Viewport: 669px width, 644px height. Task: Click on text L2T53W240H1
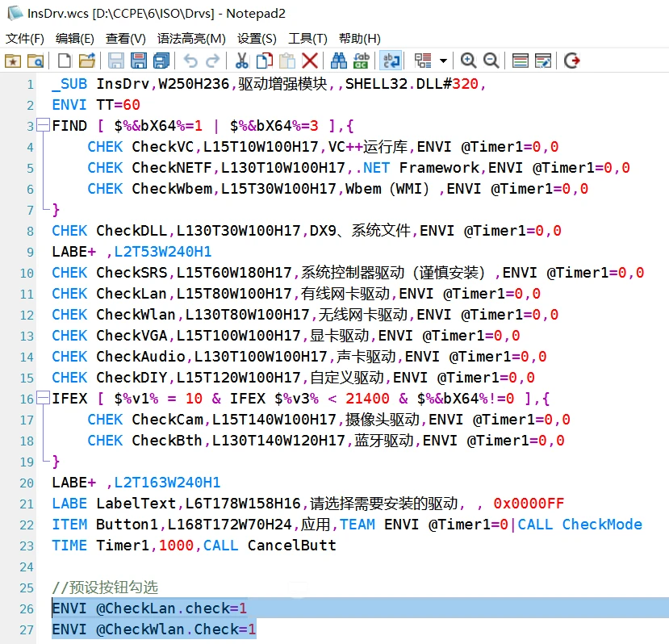(163, 252)
